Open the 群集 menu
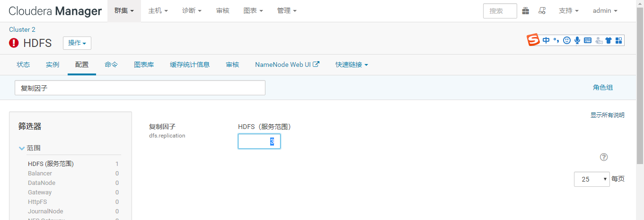 click(x=124, y=10)
